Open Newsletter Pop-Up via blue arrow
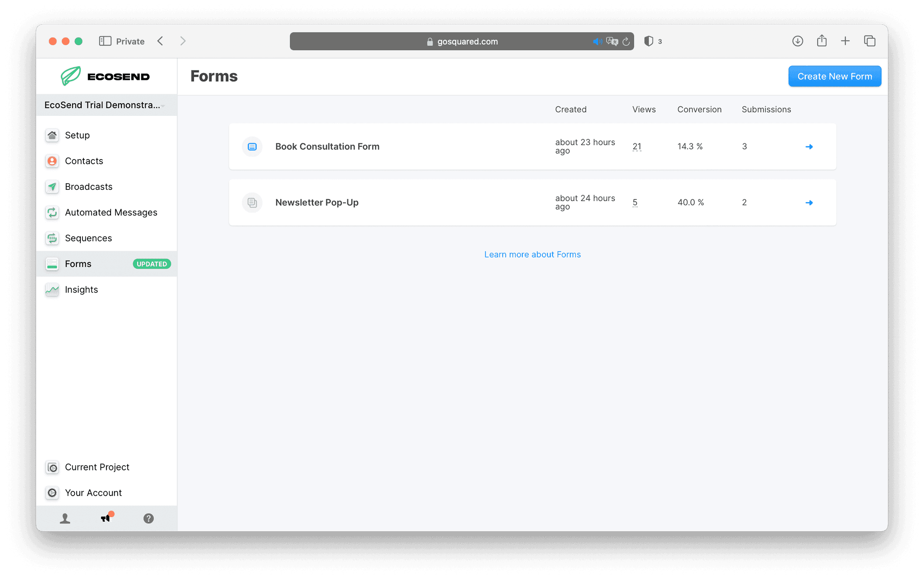Image resolution: width=924 pixels, height=579 pixels. tap(809, 202)
